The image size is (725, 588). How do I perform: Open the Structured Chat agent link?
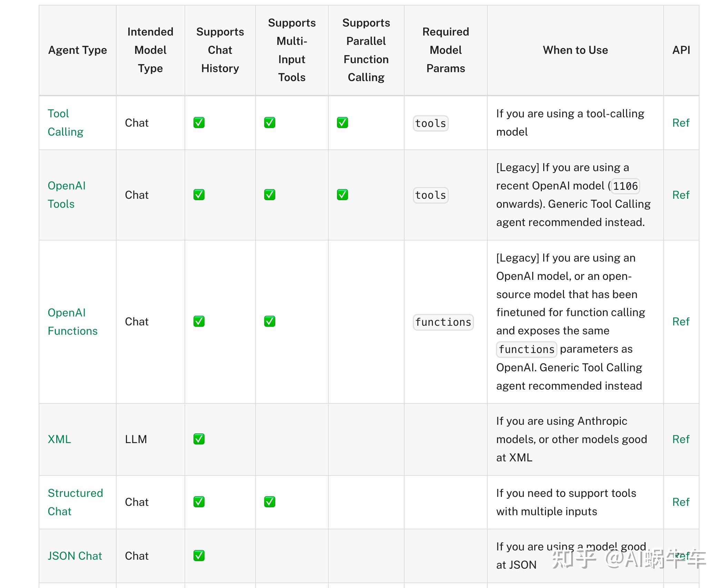pyautogui.click(x=75, y=502)
